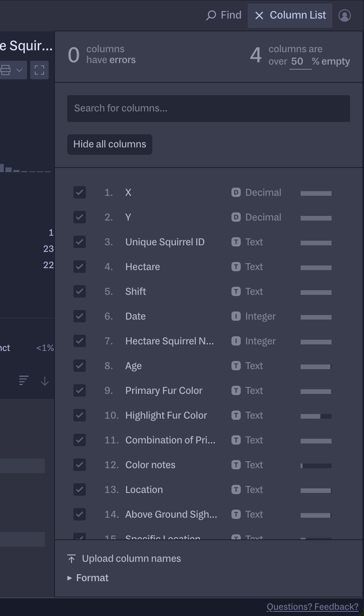Toggle the Hectare column checkbox
The height and width of the screenshot is (616, 364).
pos(80,267)
